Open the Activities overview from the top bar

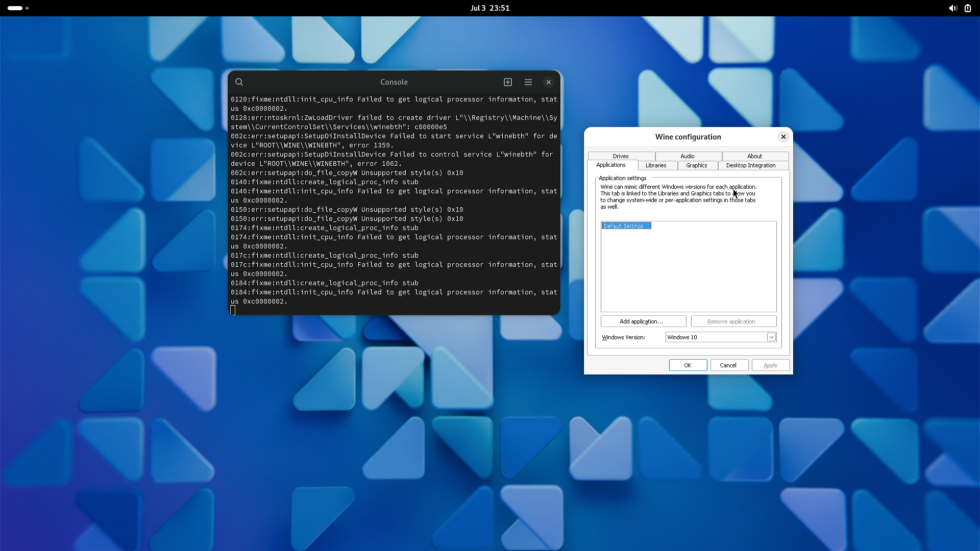(x=18, y=8)
